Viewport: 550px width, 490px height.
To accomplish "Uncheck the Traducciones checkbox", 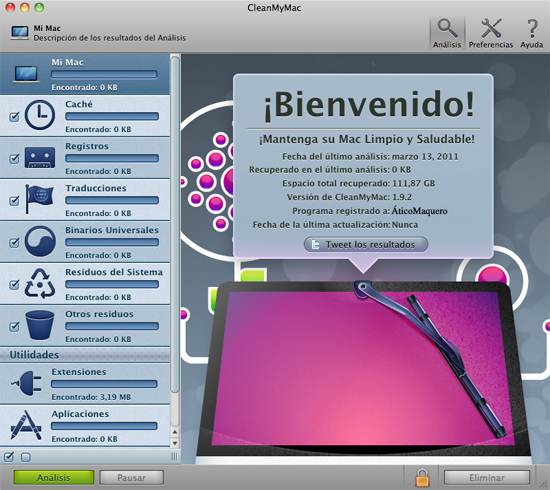I will click(x=14, y=201).
